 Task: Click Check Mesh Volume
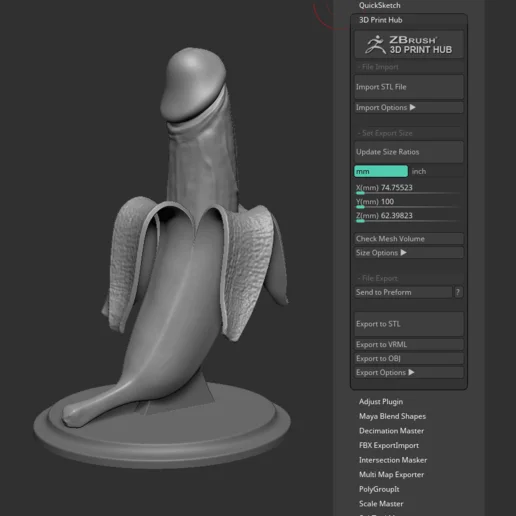pos(409,239)
